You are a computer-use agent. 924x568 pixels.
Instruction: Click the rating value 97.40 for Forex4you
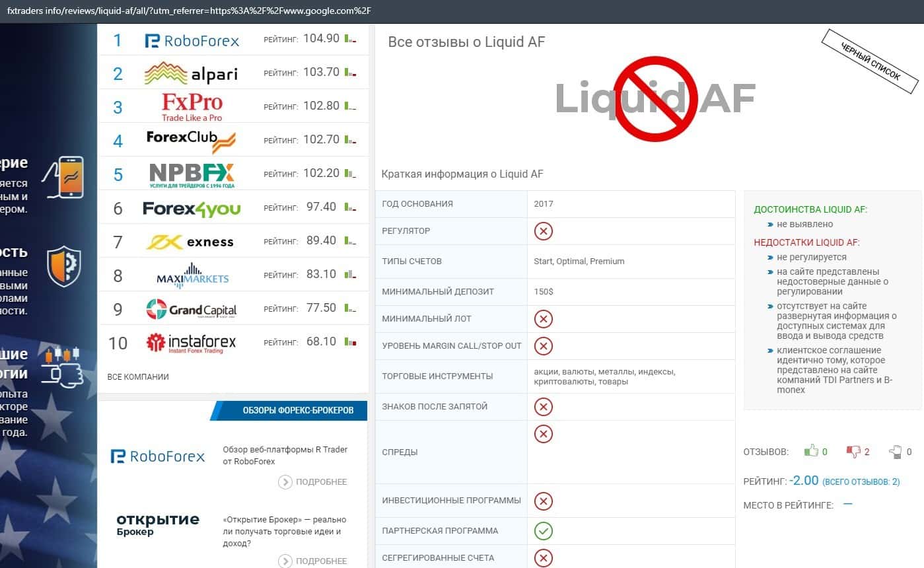[322, 207]
